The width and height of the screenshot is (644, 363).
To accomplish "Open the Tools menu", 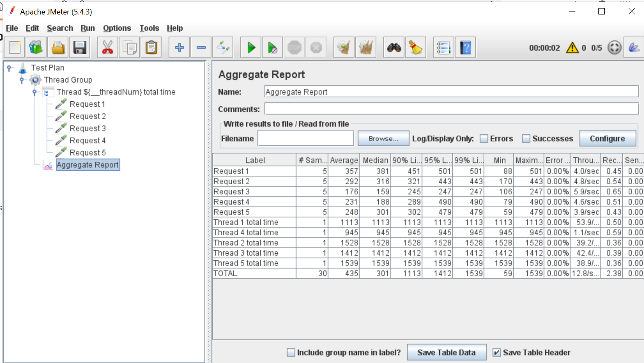I will [149, 28].
